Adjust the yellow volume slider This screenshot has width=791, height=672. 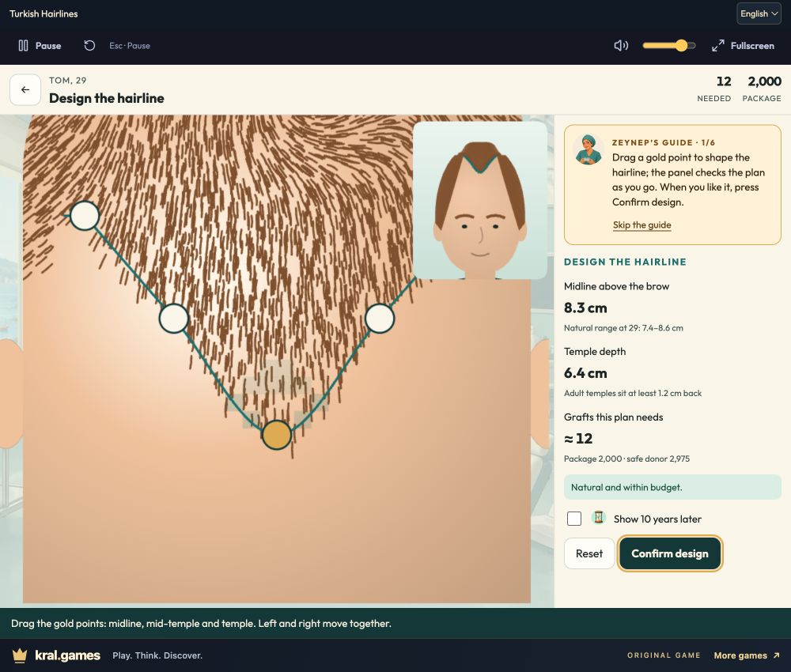[669, 46]
